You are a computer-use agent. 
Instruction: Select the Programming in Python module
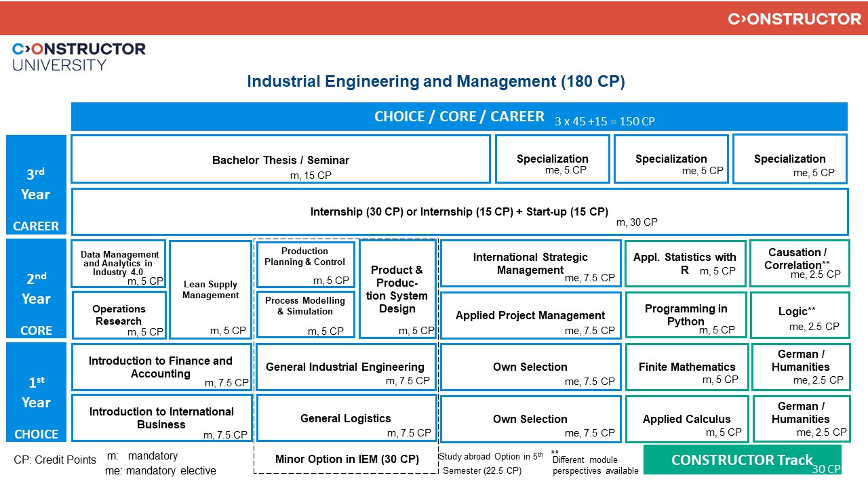686,315
